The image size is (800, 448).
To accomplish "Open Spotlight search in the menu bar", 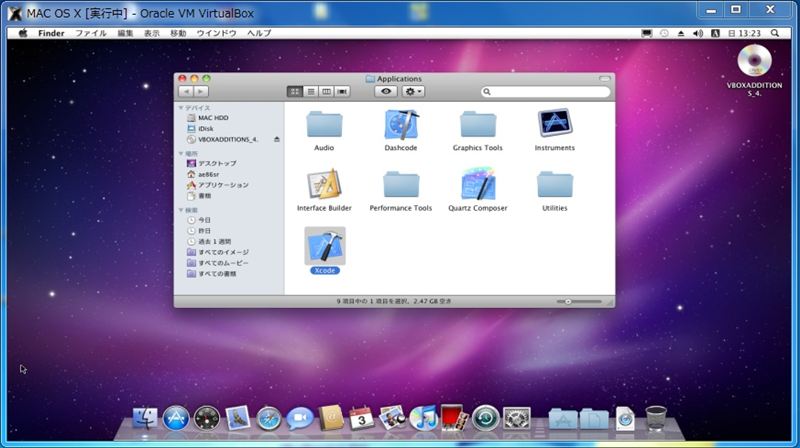I will click(775, 33).
